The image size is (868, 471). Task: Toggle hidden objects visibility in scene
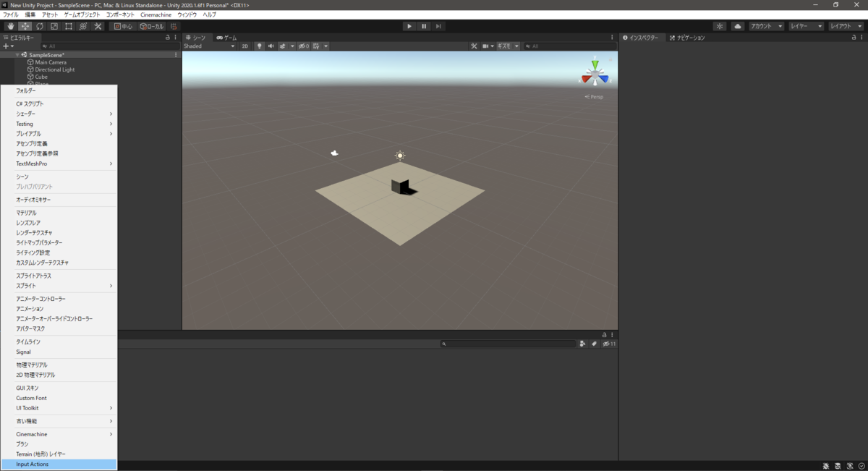(304, 46)
